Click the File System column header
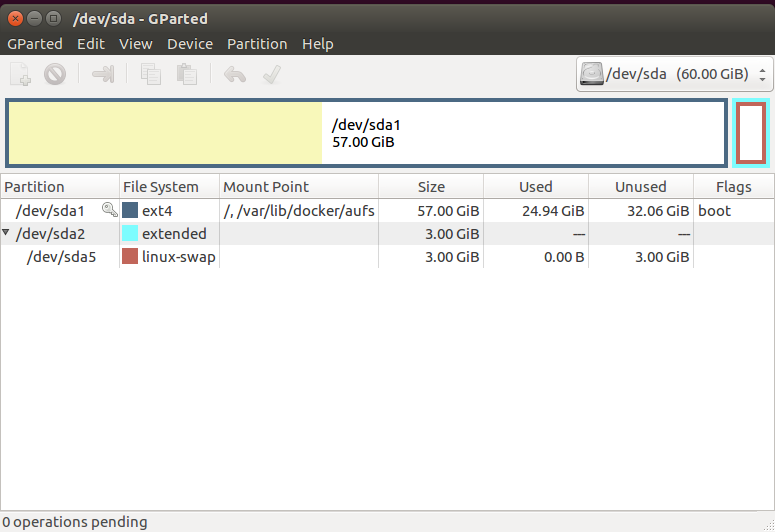Screen dimensions: 775x532 tap(170, 186)
